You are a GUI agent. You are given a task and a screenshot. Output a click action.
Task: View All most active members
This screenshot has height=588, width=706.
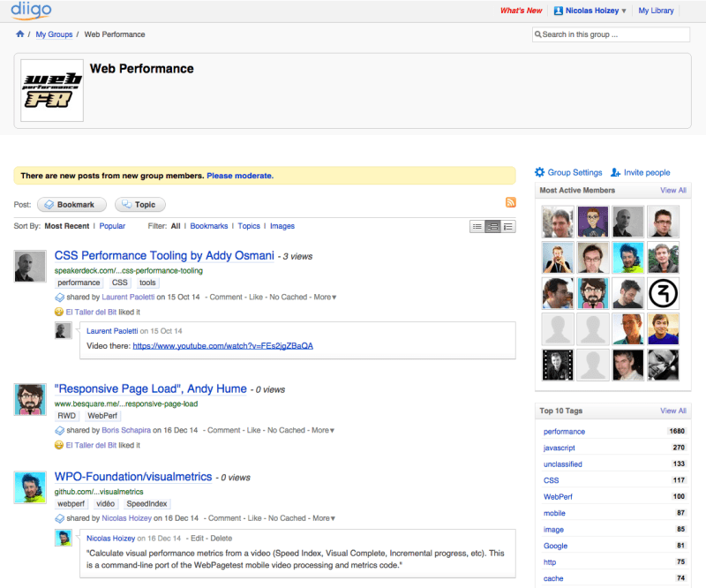(x=673, y=190)
